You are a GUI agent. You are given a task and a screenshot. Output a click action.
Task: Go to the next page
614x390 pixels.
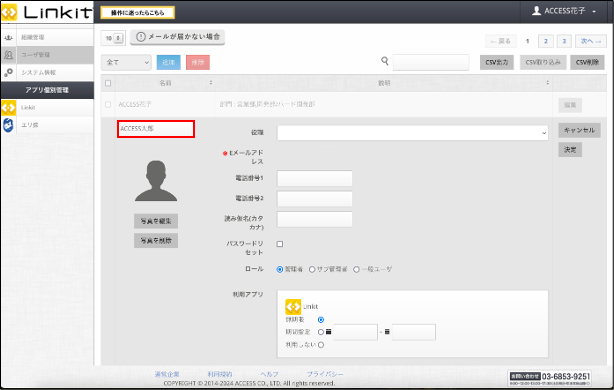(x=591, y=41)
